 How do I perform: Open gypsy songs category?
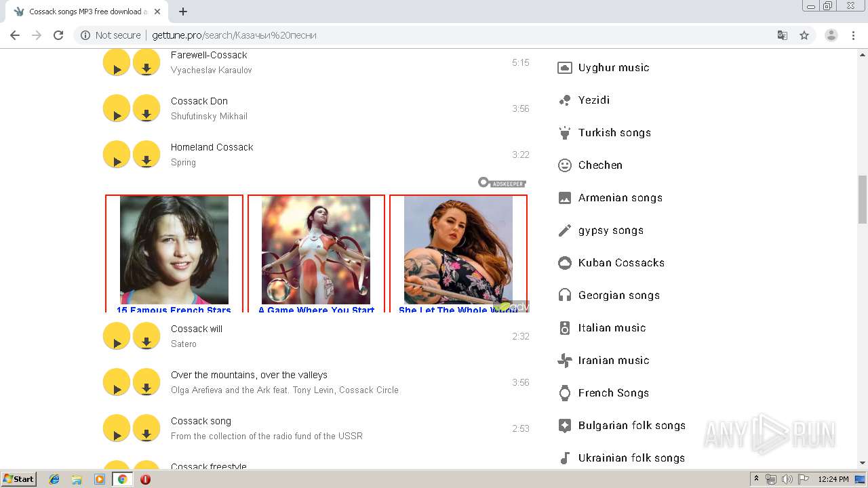coord(611,230)
